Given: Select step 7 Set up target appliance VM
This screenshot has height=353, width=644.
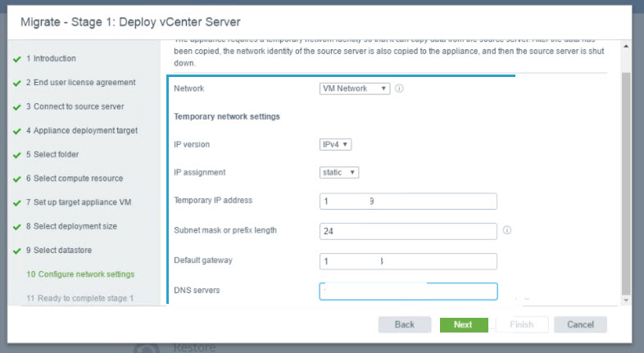Looking at the screenshot, I should (x=79, y=202).
